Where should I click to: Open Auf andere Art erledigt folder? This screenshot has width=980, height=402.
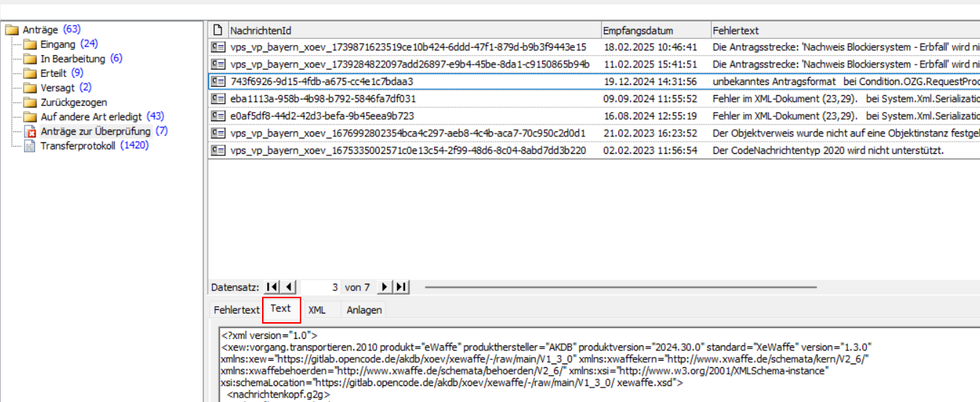91,117
